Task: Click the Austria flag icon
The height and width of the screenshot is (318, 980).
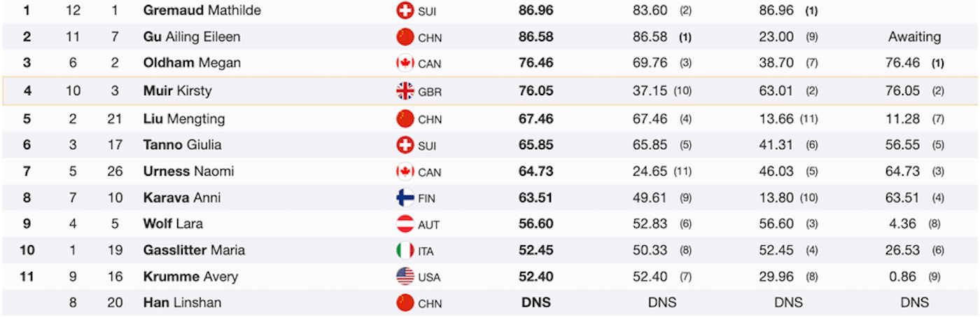Action: [405, 224]
